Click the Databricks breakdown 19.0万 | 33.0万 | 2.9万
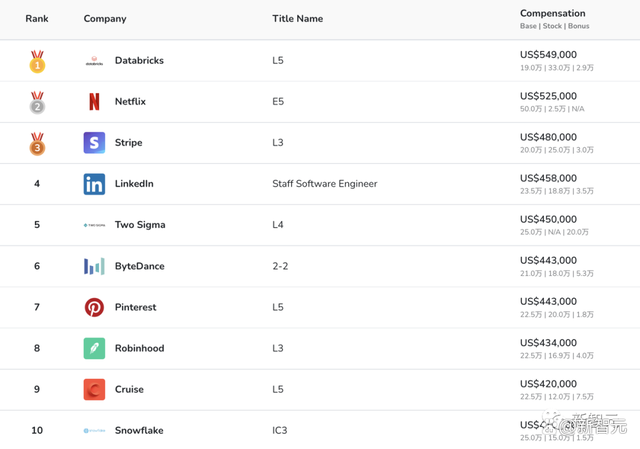 [557, 68]
